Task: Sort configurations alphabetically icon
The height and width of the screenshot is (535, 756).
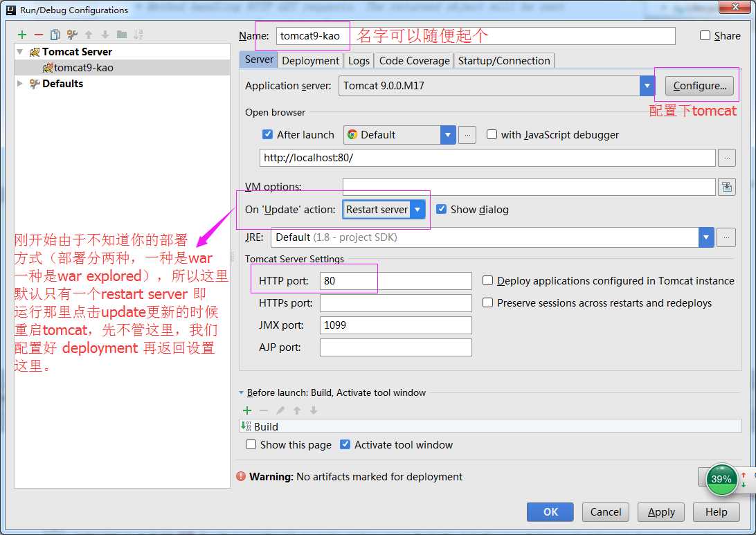Action: click(x=138, y=35)
